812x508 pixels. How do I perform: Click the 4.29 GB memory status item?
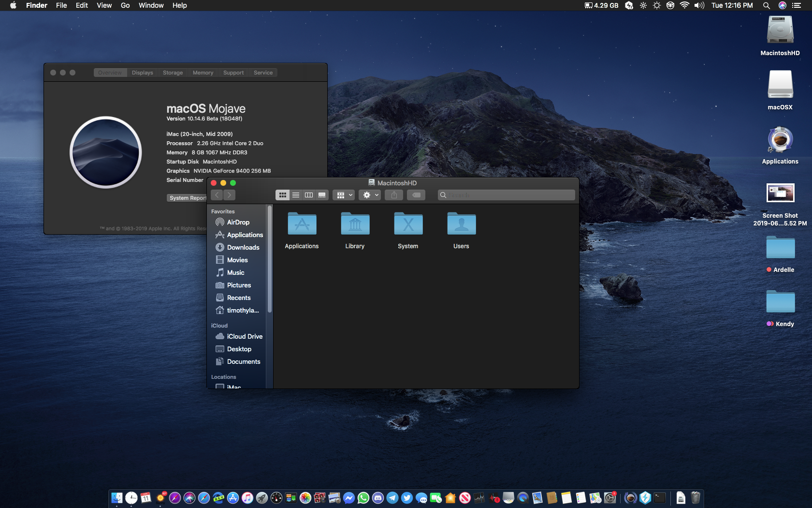pyautogui.click(x=601, y=5)
